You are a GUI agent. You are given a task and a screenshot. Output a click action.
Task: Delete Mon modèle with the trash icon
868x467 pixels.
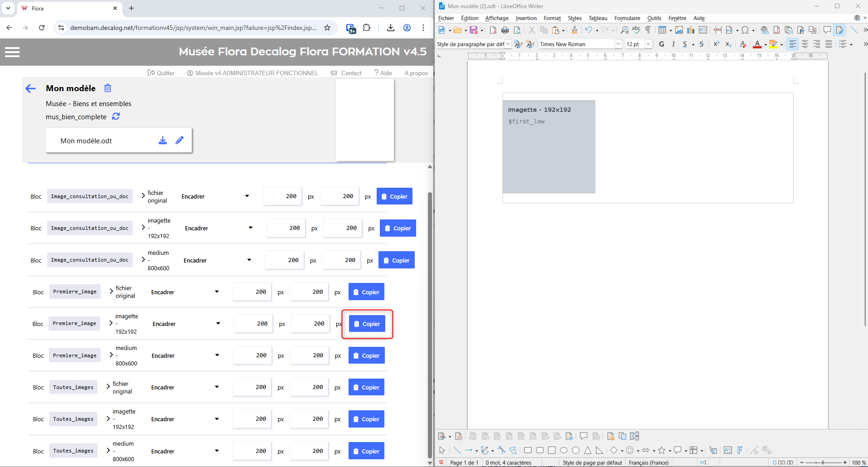coord(107,88)
